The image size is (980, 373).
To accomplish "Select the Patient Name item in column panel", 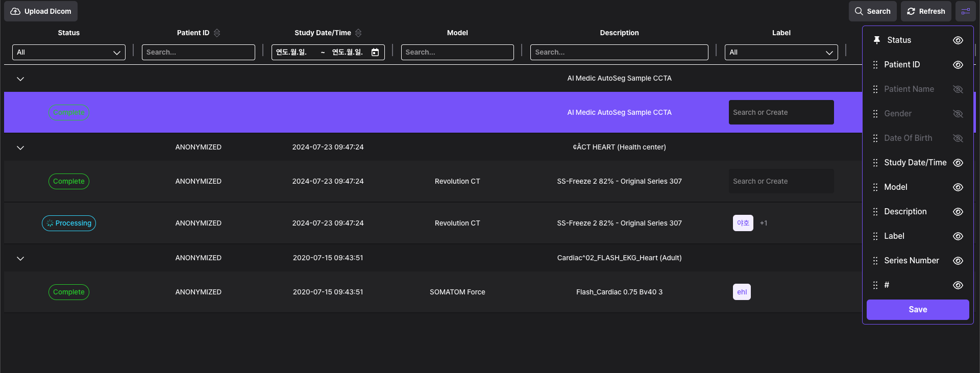I will click(909, 89).
